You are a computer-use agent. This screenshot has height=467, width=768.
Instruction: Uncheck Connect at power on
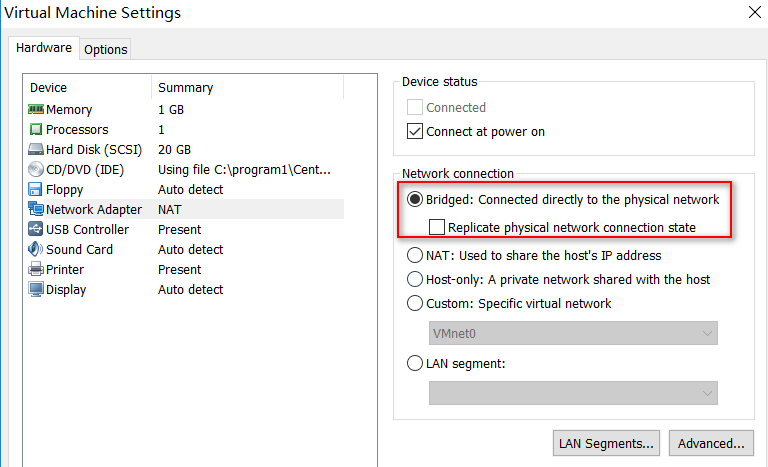pos(416,131)
